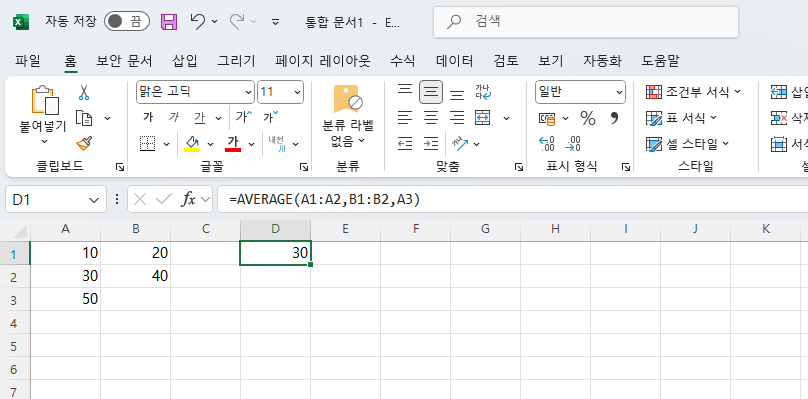Open font size dropdown showing 11
The width and height of the screenshot is (808, 399).
[298, 92]
